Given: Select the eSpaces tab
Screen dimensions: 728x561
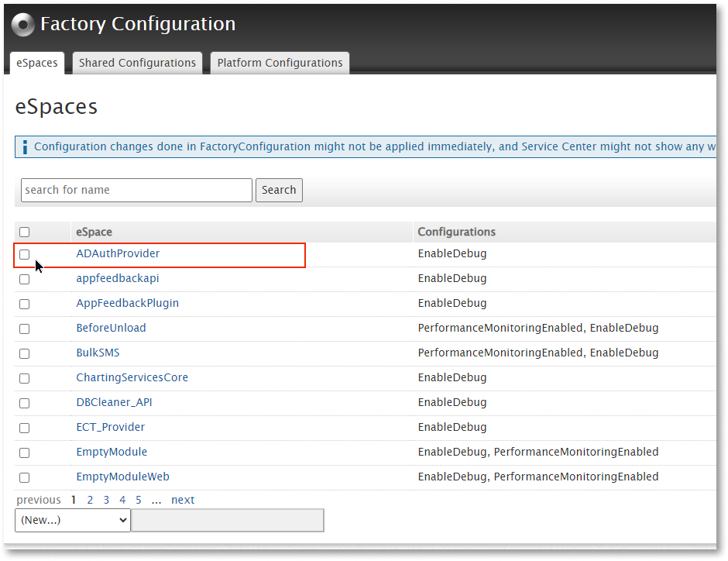Looking at the screenshot, I should click(36, 63).
